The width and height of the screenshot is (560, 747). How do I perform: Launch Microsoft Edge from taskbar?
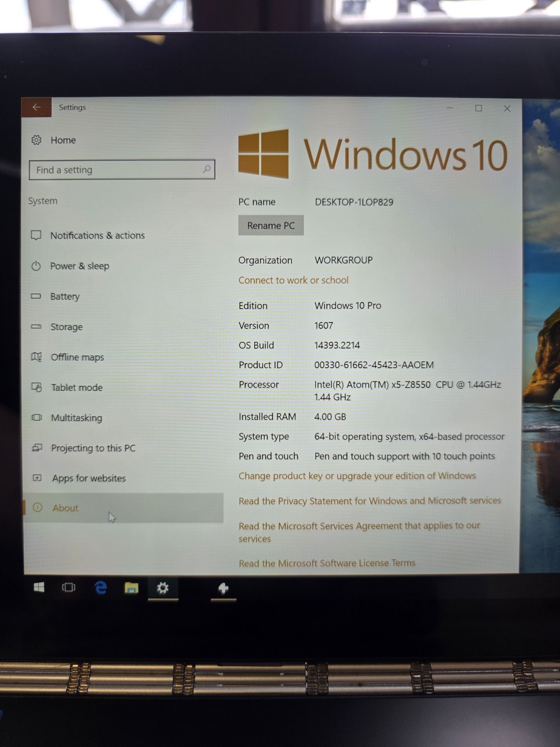pos(100,588)
